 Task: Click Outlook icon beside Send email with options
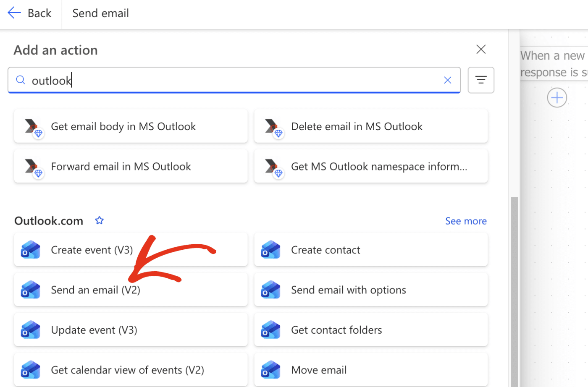click(271, 290)
